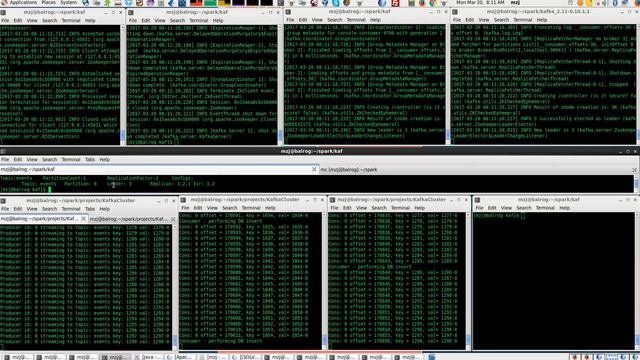Open Search menu in the ZooKeeper log terminal
The height and width of the screenshot is (360, 640).
tap(49, 20)
